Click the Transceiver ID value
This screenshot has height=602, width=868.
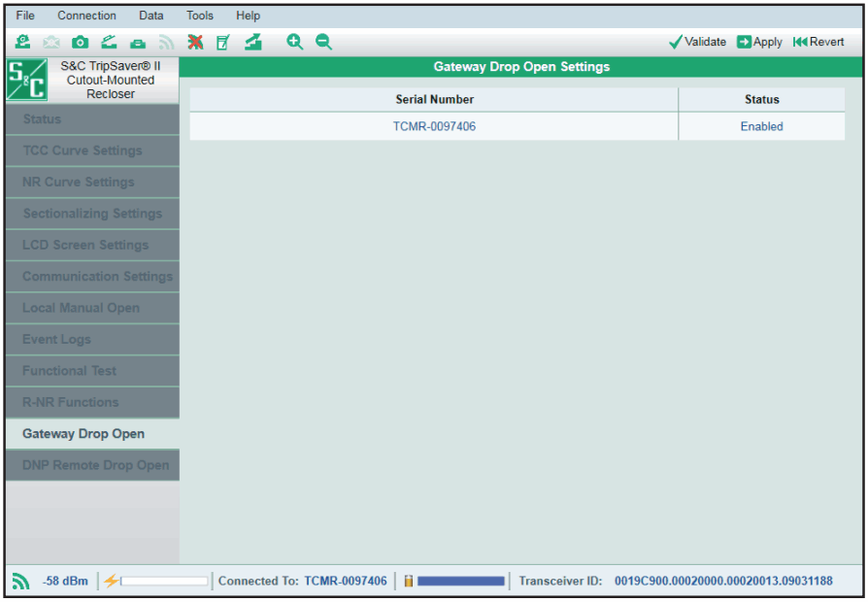(x=723, y=581)
